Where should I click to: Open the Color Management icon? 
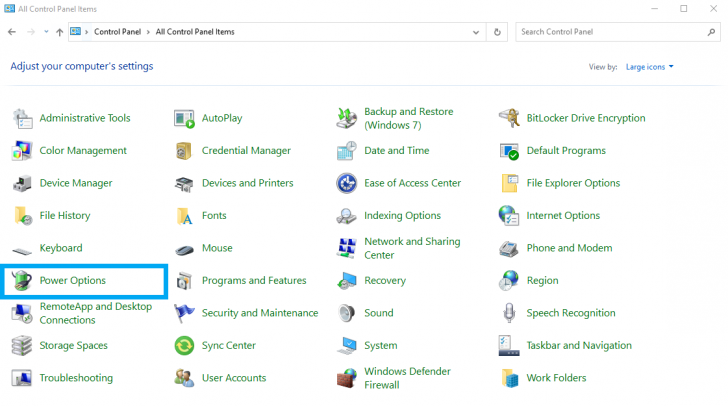22,151
